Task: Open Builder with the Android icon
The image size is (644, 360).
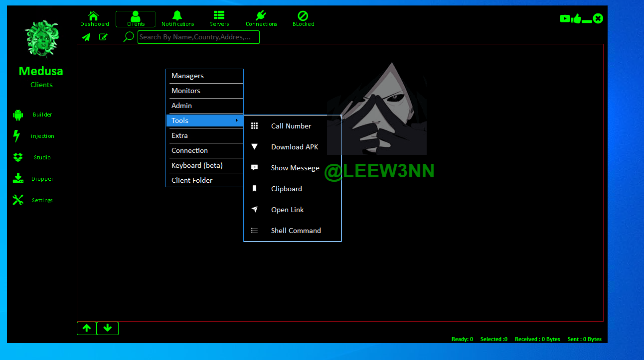Action: tap(18, 115)
